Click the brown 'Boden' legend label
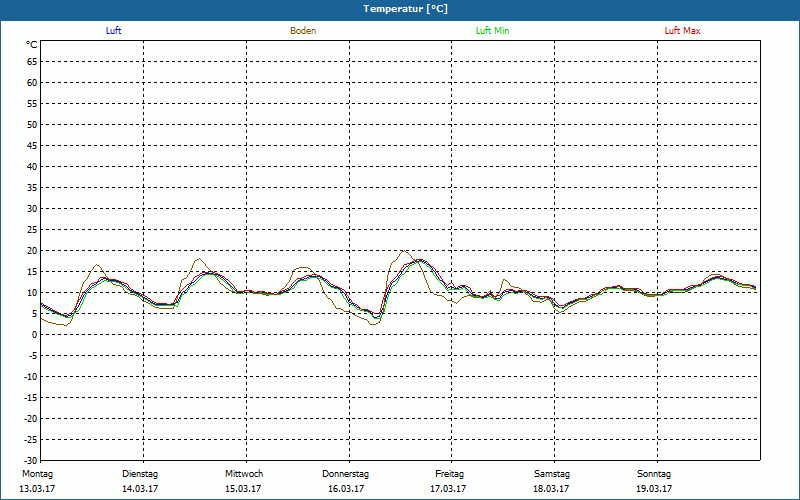The height and width of the screenshot is (500, 800). (303, 31)
